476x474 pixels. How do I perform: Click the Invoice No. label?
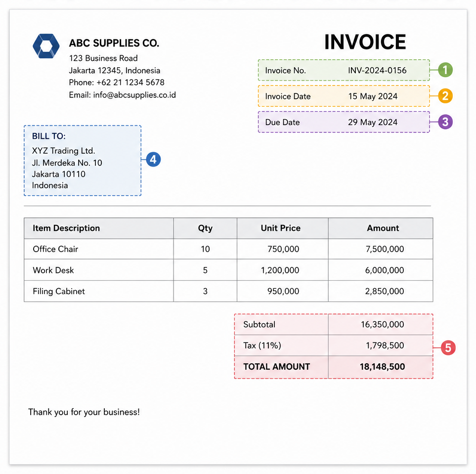pos(285,71)
